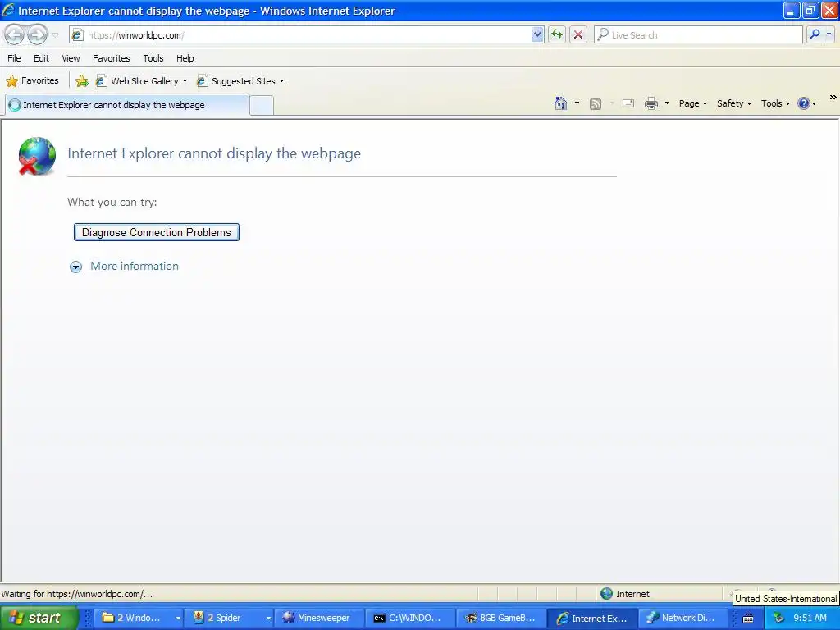Image resolution: width=840 pixels, height=630 pixels.
Task: Expand the command bar overflow chevron
Action: coord(833,98)
